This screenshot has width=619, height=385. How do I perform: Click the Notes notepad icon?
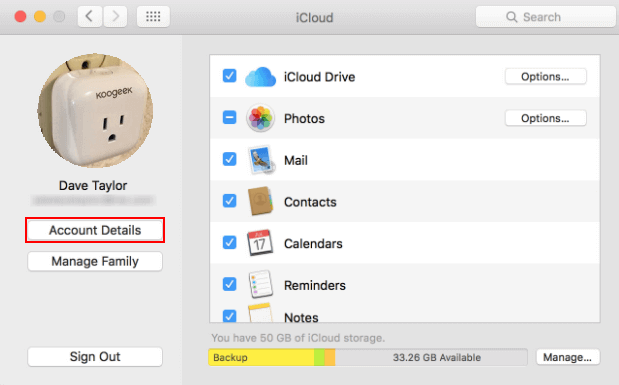tap(260, 313)
